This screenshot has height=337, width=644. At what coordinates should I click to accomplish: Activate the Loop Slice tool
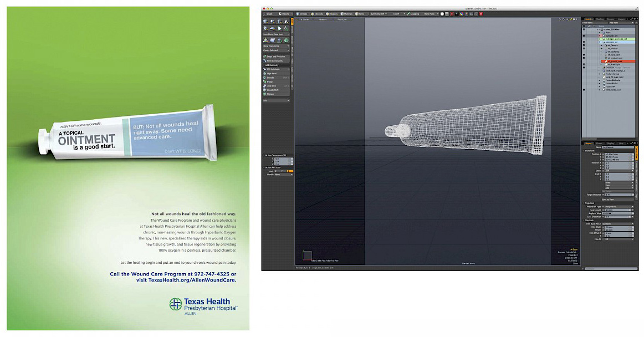click(x=276, y=86)
